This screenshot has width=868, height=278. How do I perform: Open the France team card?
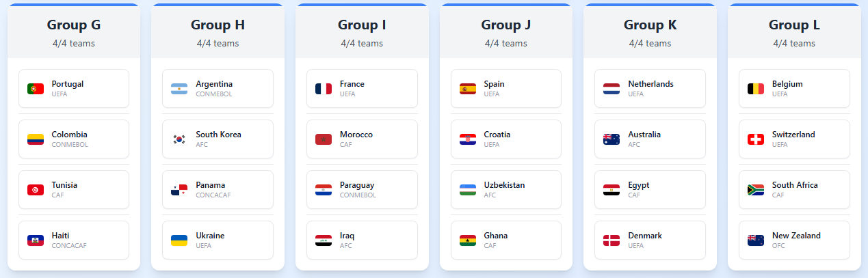point(362,89)
